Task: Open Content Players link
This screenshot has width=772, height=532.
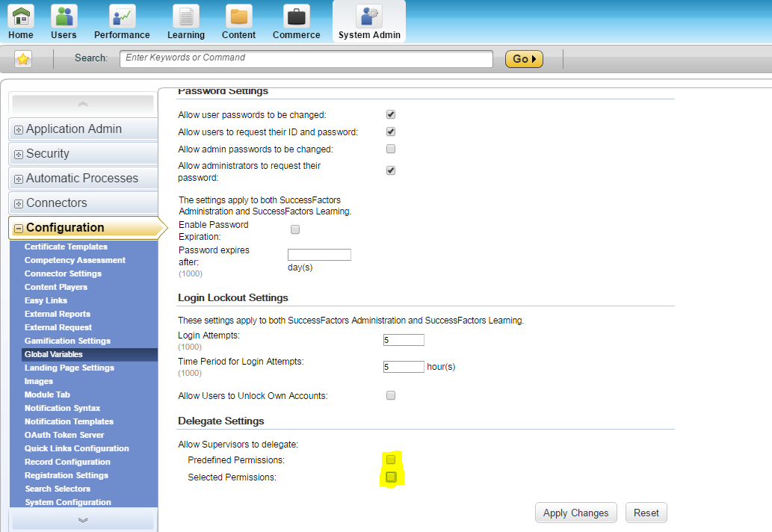Action: [55, 287]
